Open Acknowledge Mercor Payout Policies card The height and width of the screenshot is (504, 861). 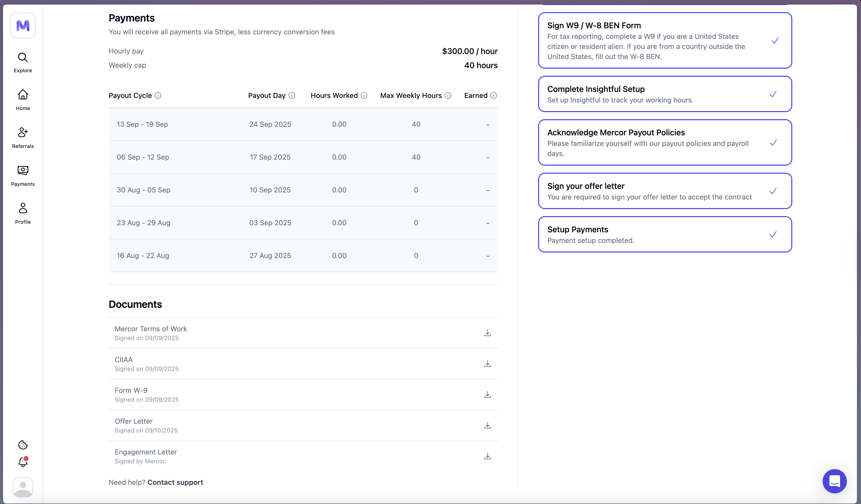point(665,142)
